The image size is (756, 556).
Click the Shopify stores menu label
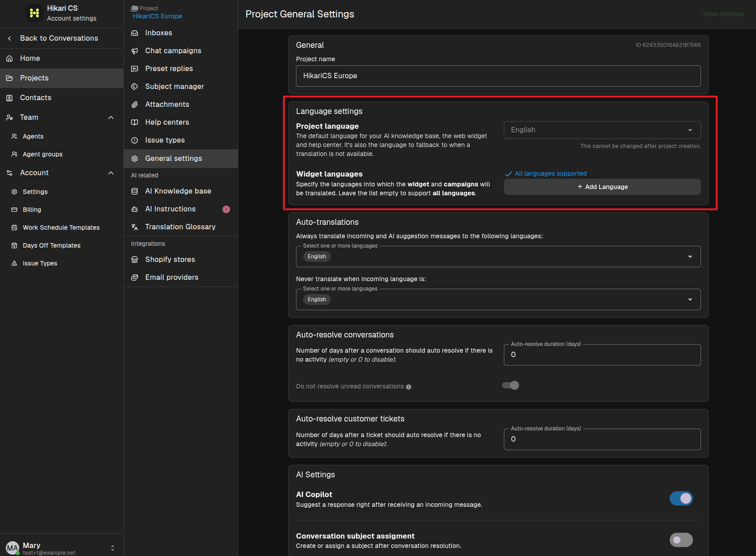(170, 260)
